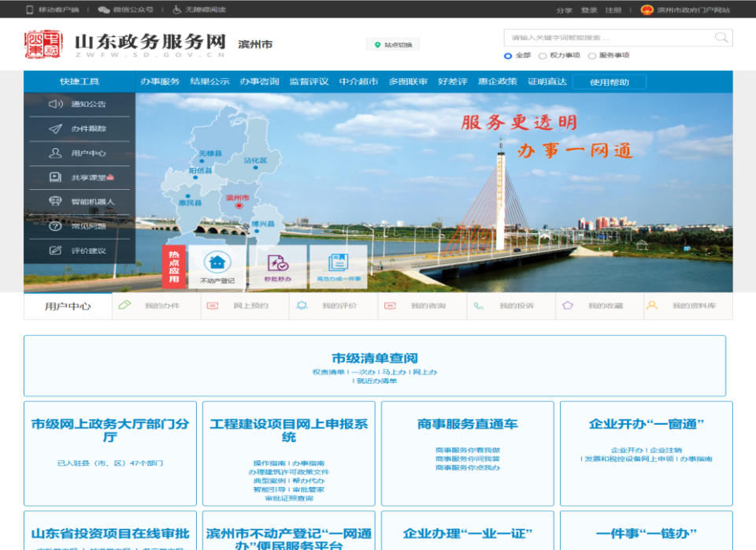Click the 使用帮助 button
756x550 pixels.
(609, 82)
